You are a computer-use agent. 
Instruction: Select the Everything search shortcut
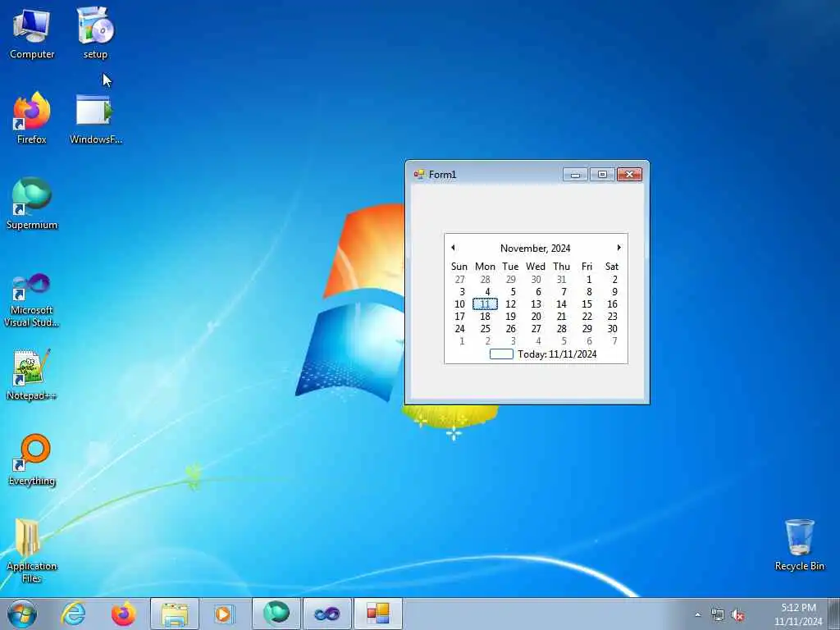click(x=32, y=460)
